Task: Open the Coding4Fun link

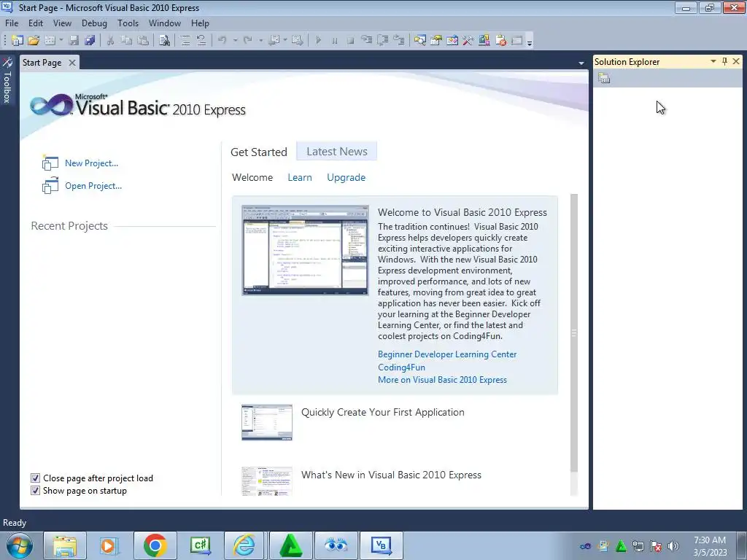Action: tap(402, 367)
